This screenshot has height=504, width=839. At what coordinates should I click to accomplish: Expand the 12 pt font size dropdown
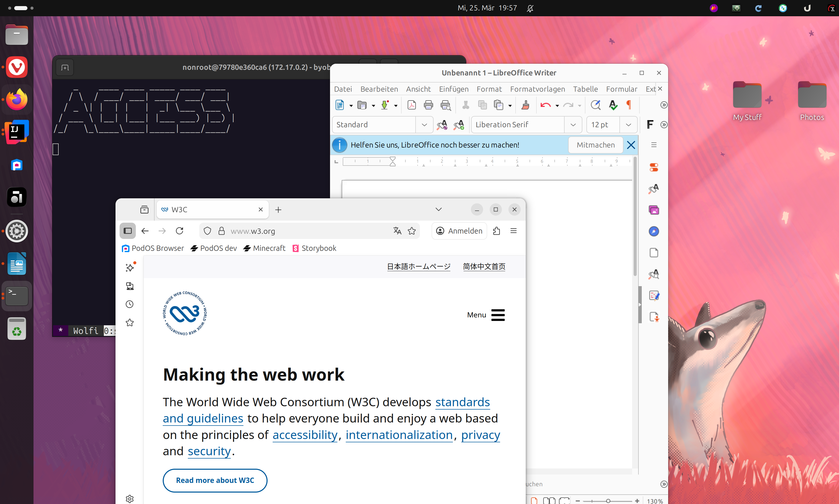click(629, 125)
